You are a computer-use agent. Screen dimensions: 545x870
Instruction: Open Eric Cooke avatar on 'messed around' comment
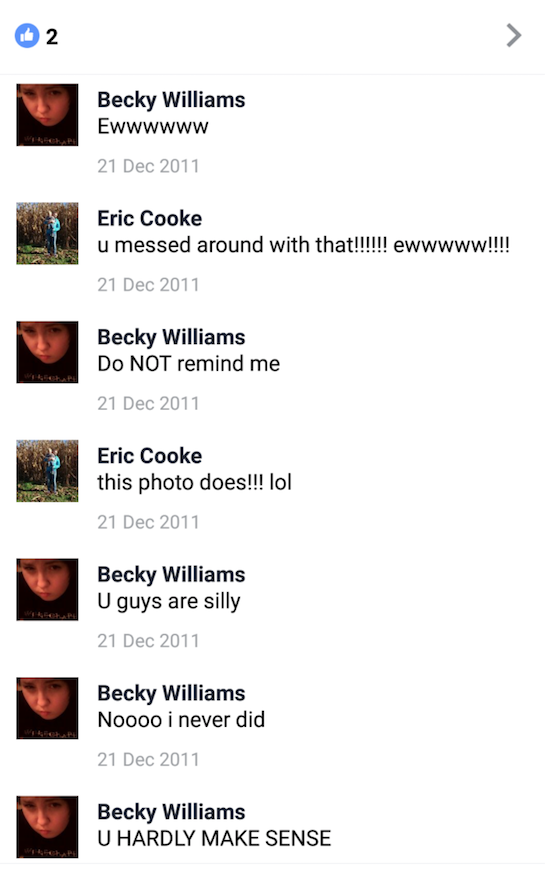[47, 234]
